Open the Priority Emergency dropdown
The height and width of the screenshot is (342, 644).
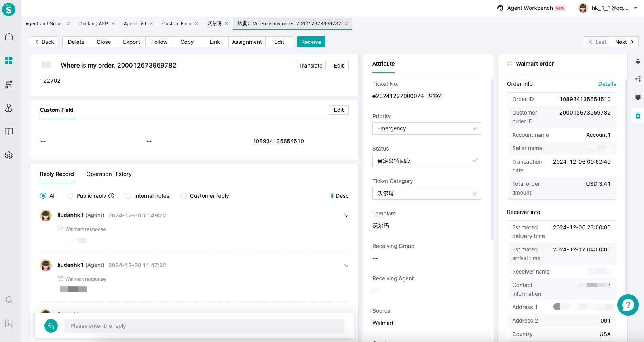pyautogui.click(x=427, y=128)
